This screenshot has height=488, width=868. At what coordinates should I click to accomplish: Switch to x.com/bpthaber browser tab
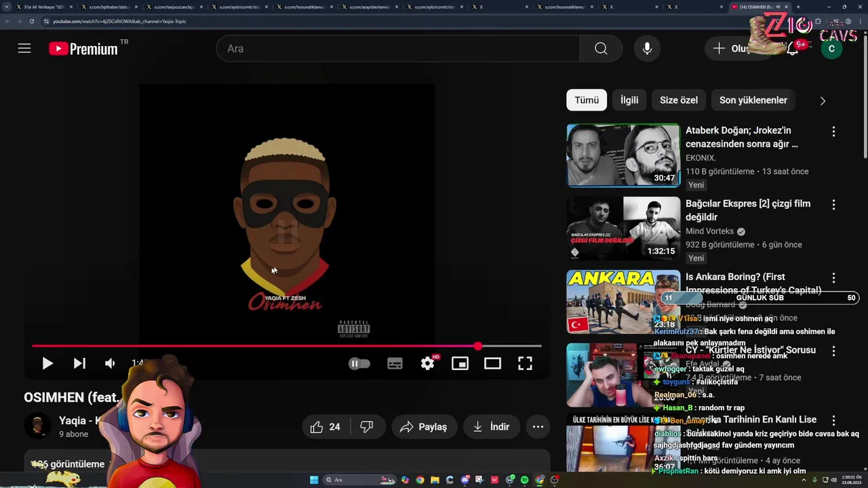coord(110,7)
